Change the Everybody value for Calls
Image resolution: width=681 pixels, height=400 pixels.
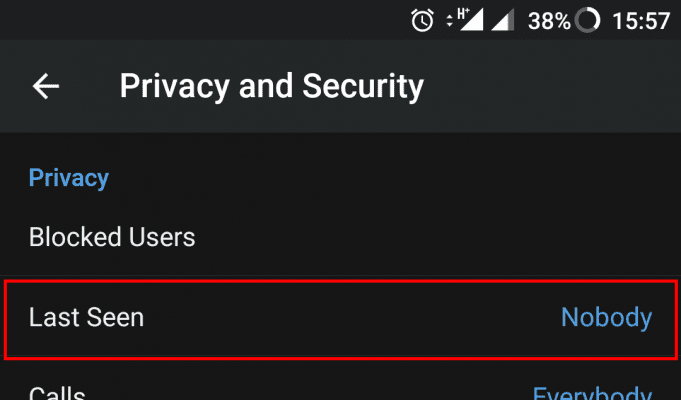(x=592, y=392)
